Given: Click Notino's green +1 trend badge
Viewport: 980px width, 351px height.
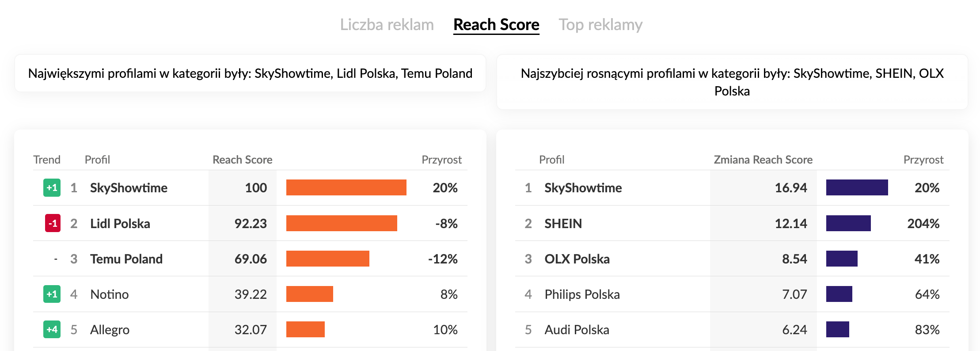Looking at the screenshot, I should pos(52,294).
